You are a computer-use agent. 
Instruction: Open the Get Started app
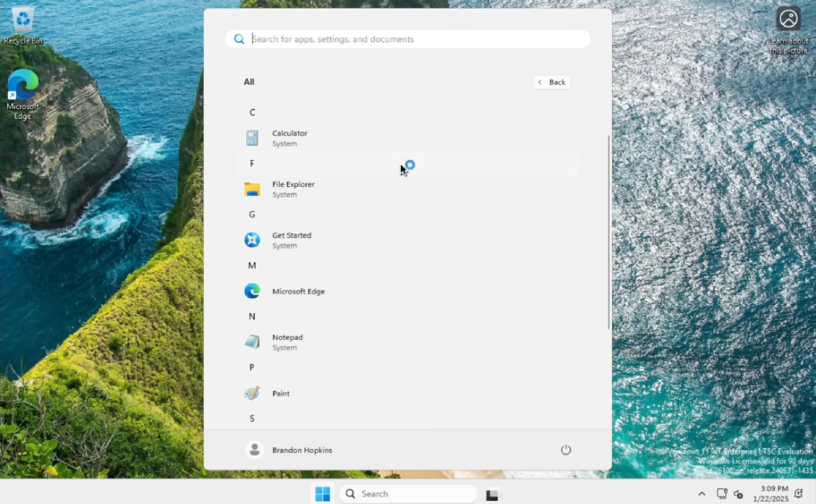point(292,240)
